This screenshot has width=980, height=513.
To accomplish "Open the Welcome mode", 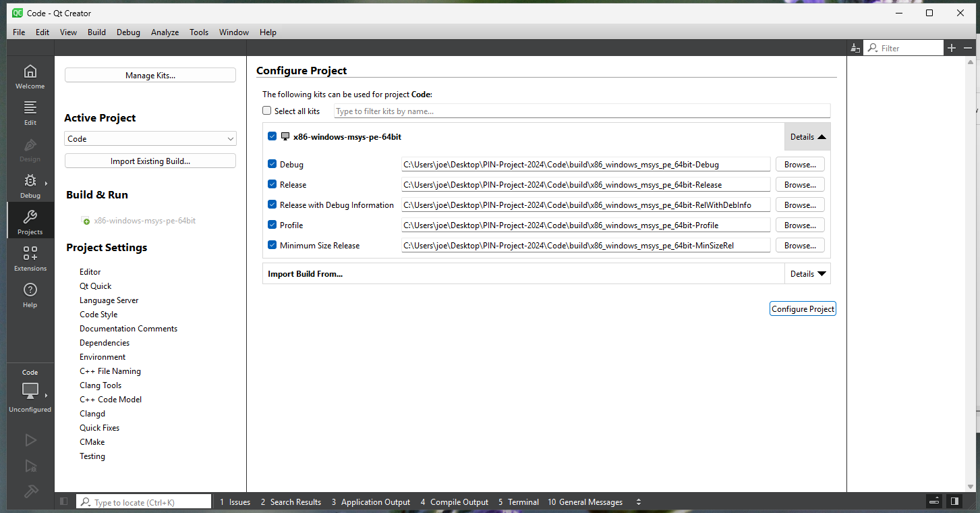I will [x=30, y=76].
